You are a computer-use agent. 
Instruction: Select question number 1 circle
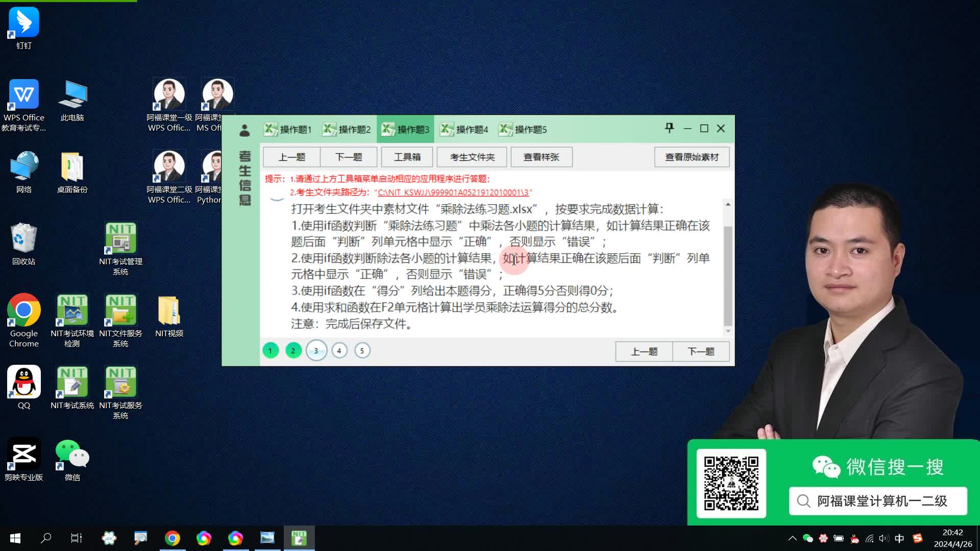[x=271, y=350]
